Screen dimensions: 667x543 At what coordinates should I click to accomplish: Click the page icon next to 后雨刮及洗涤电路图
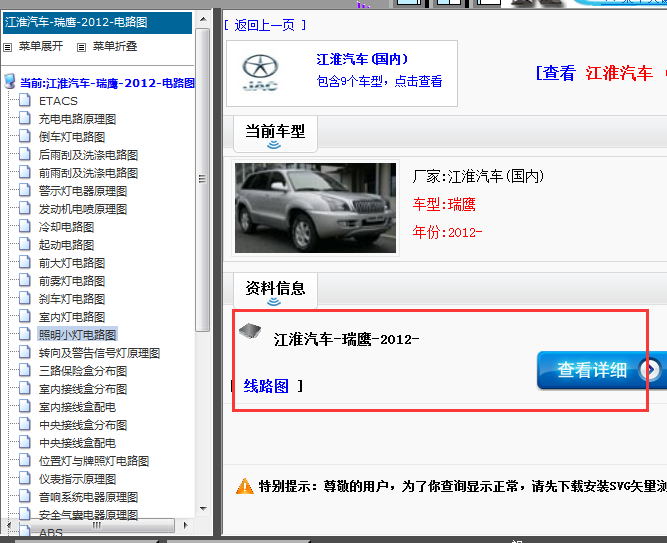point(25,154)
